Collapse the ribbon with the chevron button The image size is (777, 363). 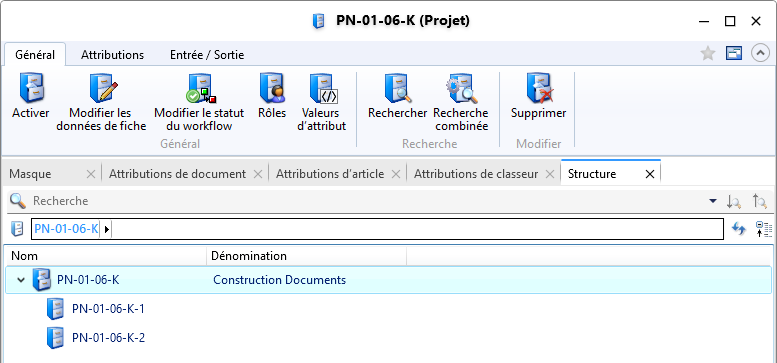click(x=760, y=53)
